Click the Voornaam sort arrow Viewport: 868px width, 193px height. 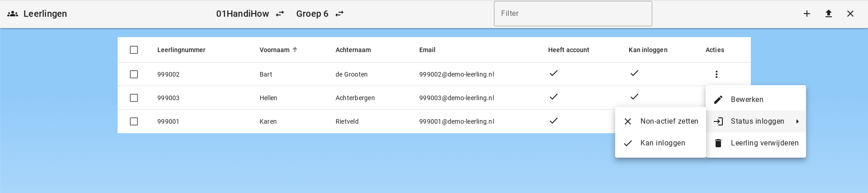coord(295,50)
